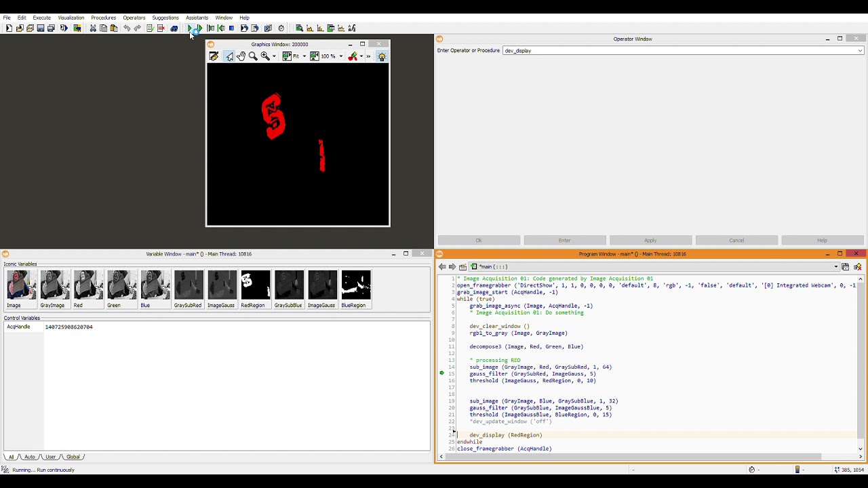Select the hand Move tool in Graphics Window
The width and height of the screenshot is (868, 488).
tap(241, 56)
